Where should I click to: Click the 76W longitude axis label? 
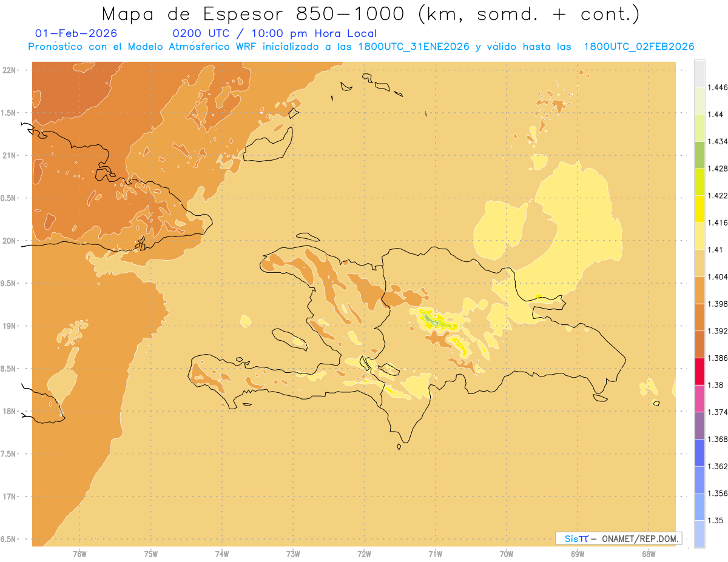click(79, 554)
